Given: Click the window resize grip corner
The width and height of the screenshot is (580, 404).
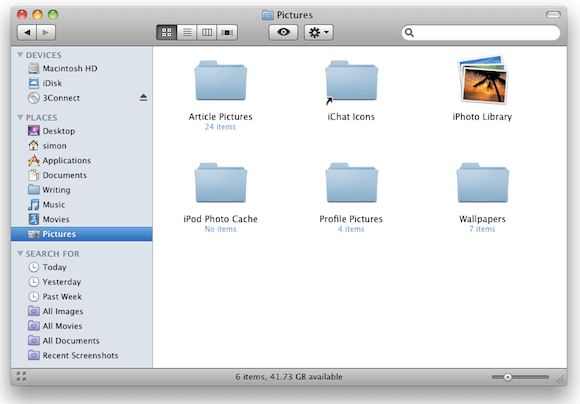Looking at the screenshot, I should click(x=561, y=379).
